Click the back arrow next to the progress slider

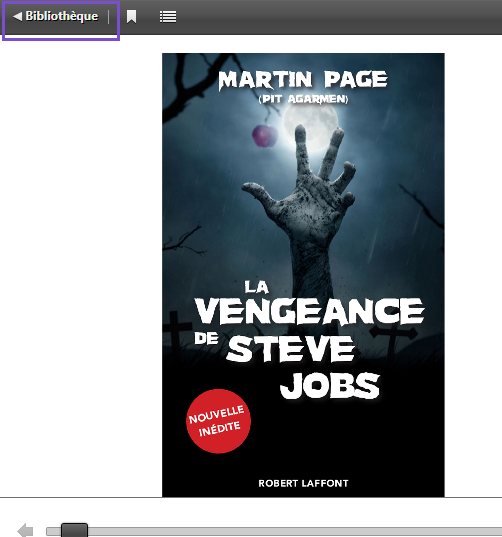[25, 530]
